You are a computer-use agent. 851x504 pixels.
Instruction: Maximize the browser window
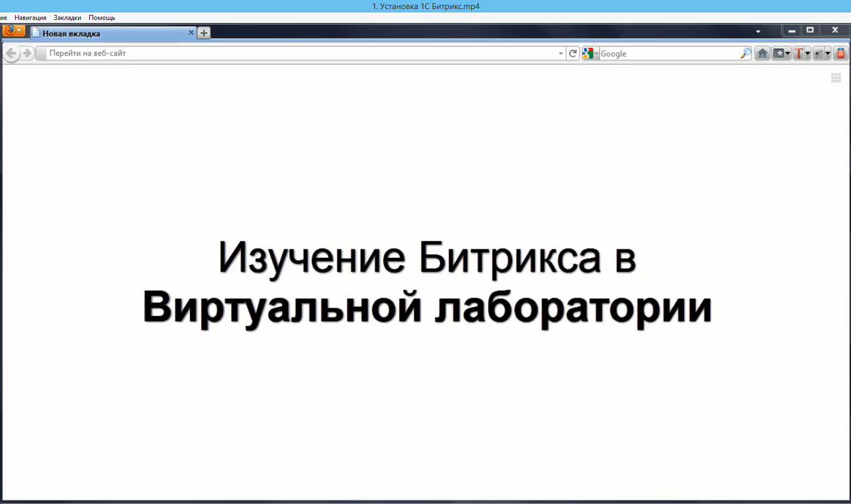point(810,31)
